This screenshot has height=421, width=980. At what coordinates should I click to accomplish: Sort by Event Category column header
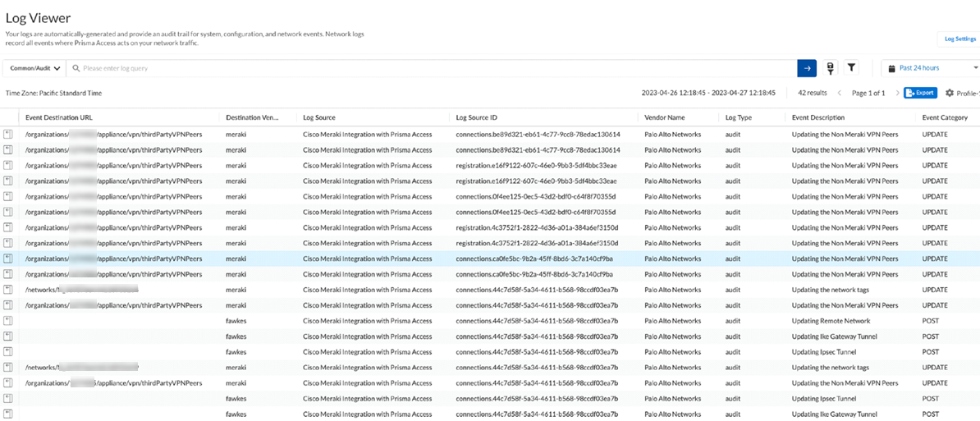[944, 117]
